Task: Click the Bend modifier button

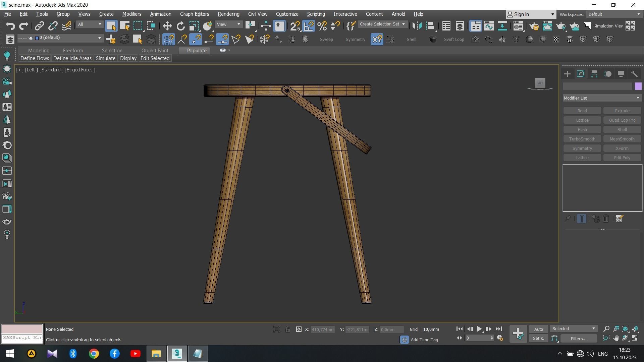Action: [582, 111]
